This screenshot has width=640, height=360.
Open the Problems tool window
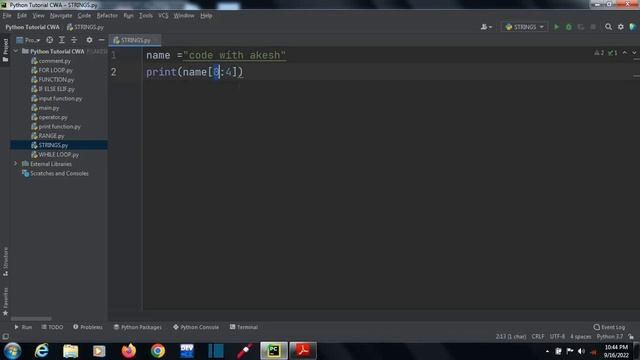(x=88, y=327)
